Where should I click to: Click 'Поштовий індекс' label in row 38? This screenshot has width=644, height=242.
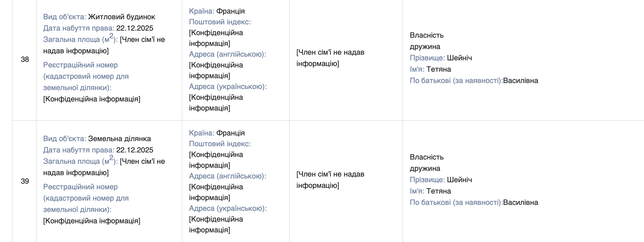[x=220, y=22]
